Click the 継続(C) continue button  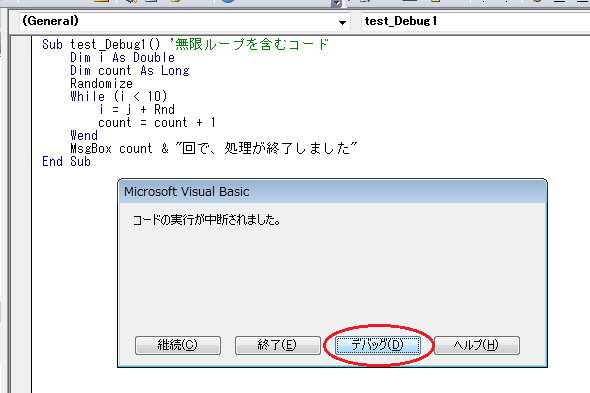[178, 345]
